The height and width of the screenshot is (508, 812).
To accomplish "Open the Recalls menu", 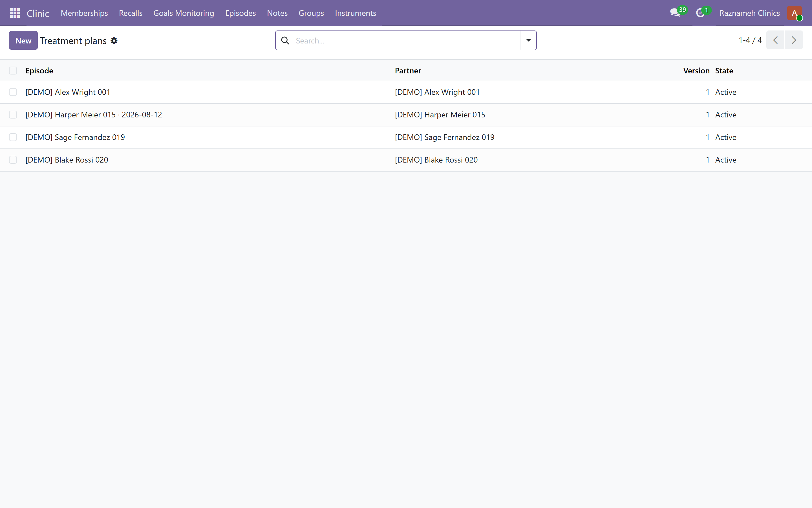I will pyautogui.click(x=131, y=13).
